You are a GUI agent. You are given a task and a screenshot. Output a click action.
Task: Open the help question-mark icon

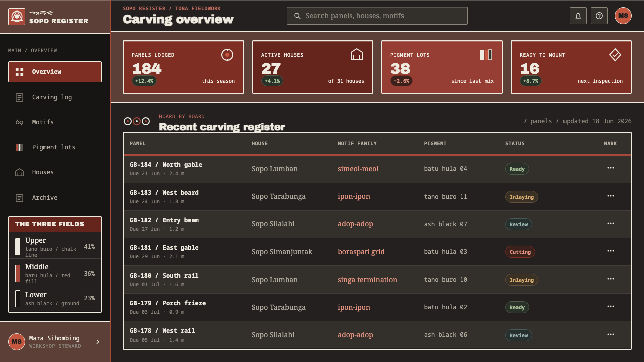(x=599, y=16)
